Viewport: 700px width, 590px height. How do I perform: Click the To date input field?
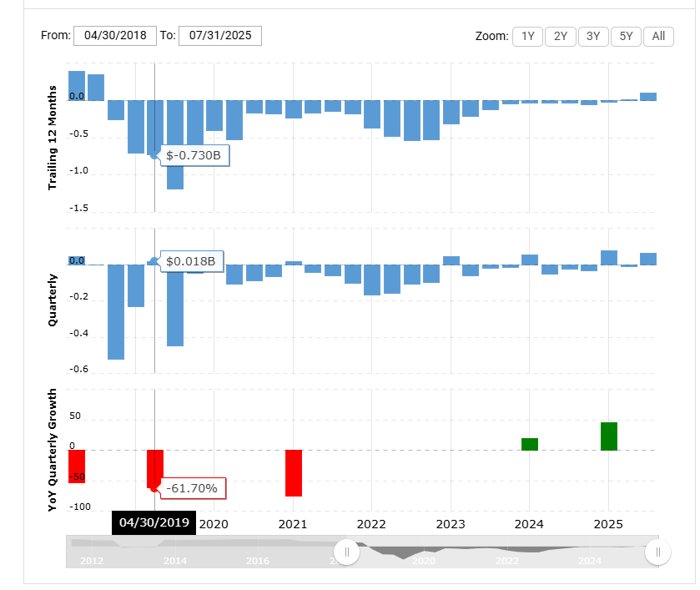(x=220, y=36)
